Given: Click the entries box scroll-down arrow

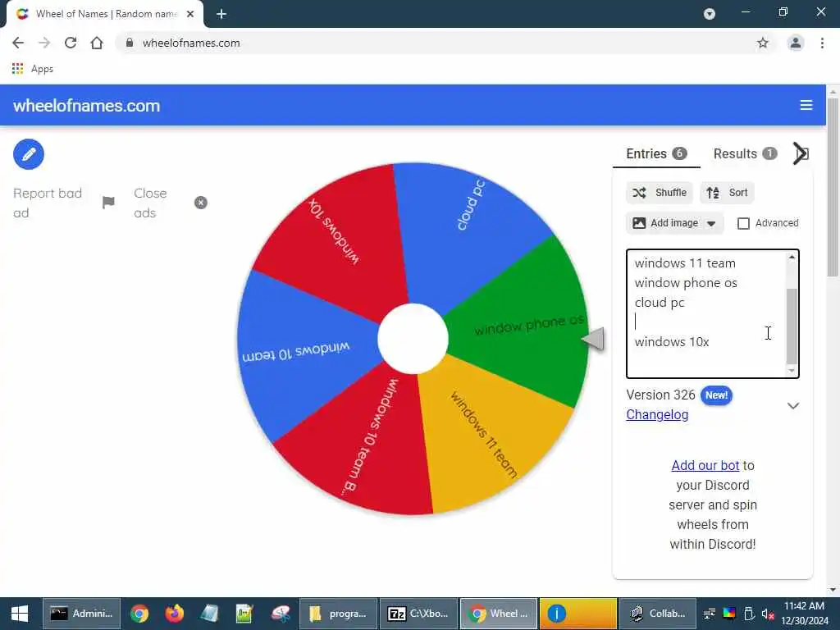Looking at the screenshot, I should coord(792,371).
